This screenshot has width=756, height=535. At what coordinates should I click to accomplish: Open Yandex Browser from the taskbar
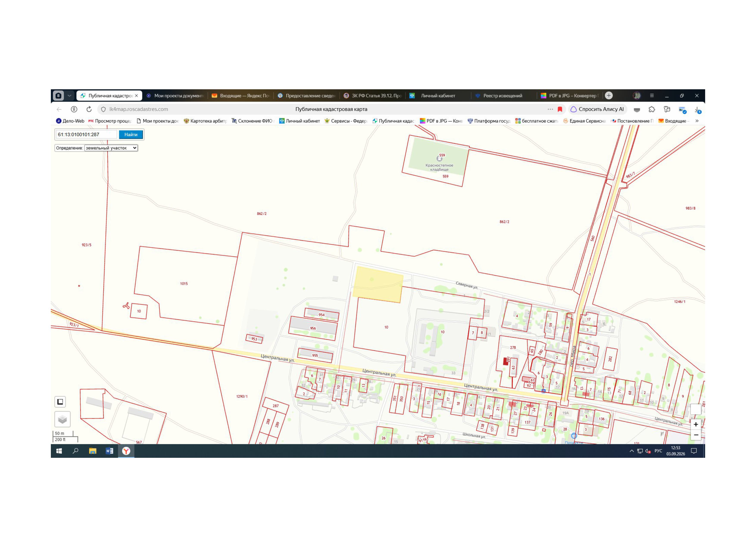[x=126, y=451]
